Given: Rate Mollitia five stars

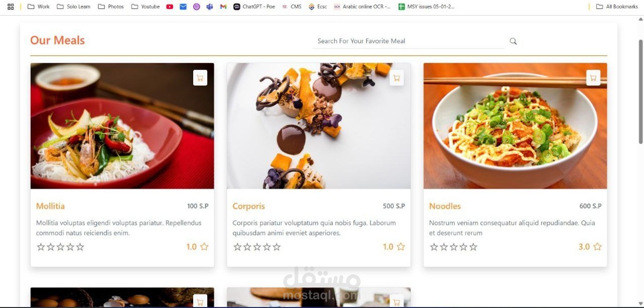Looking at the screenshot, I should click(x=80, y=247).
